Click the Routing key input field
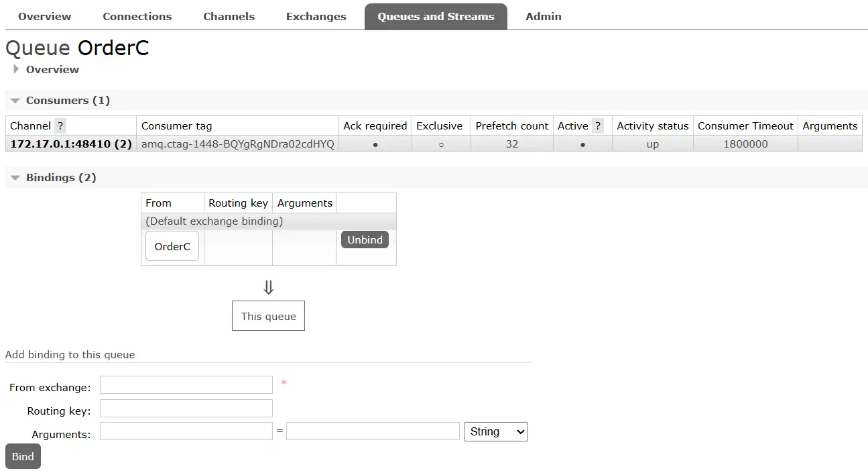Image resolution: width=868 pixels, height=475 pixels. (x=186, y=408)
